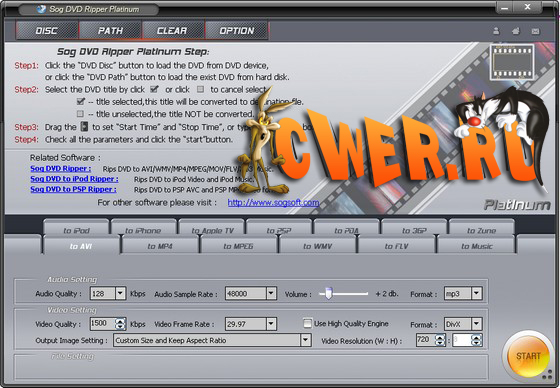560x388 pixels.
Task: Hit the orange START button
Action: pyautogui.click(x=528, y=356)
